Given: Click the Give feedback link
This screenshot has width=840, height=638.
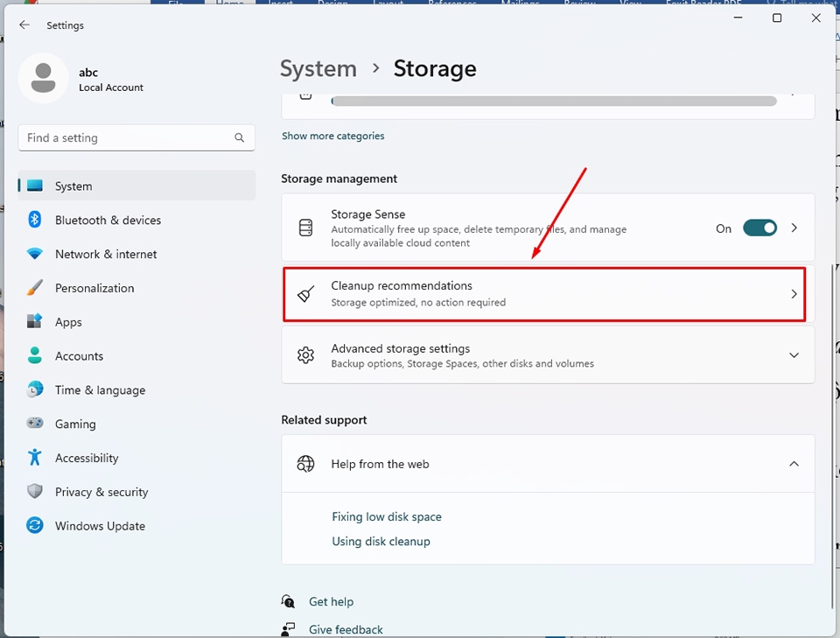Looking at the screenshot, I should pyautogui.click(x=346, y=629).
